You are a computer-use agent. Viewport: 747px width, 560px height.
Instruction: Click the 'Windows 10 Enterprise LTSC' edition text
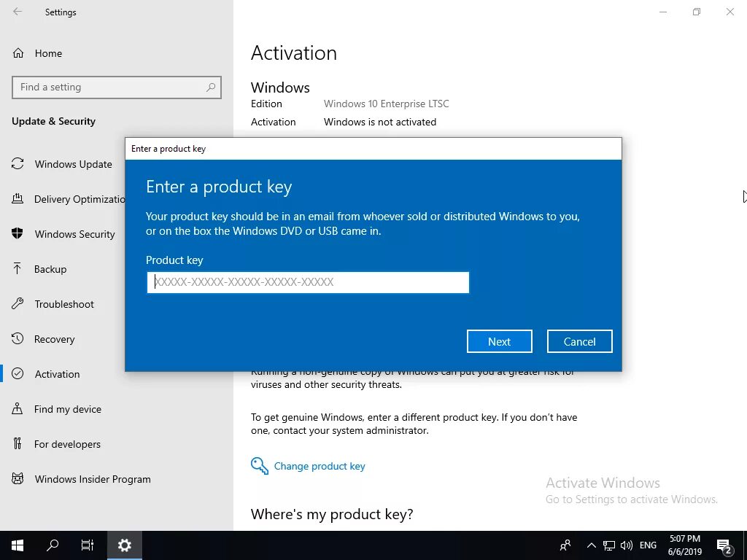[x=387, y=104]
